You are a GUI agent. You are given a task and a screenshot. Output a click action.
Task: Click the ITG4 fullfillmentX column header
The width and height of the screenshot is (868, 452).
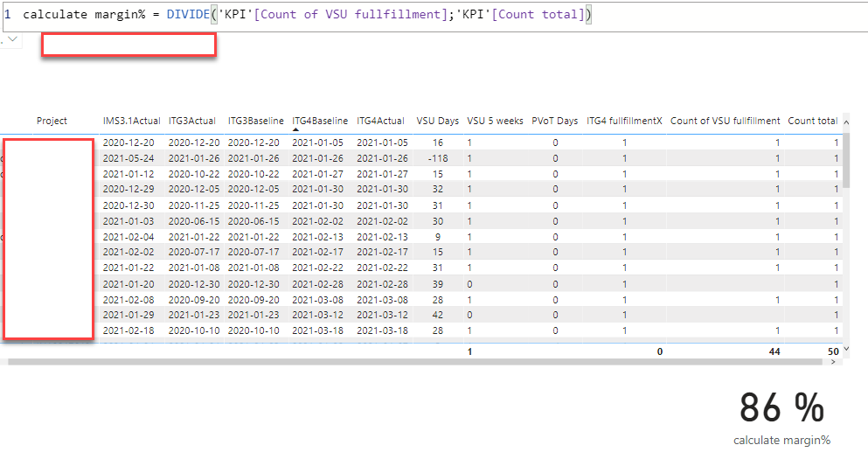(x=624, y=121)
